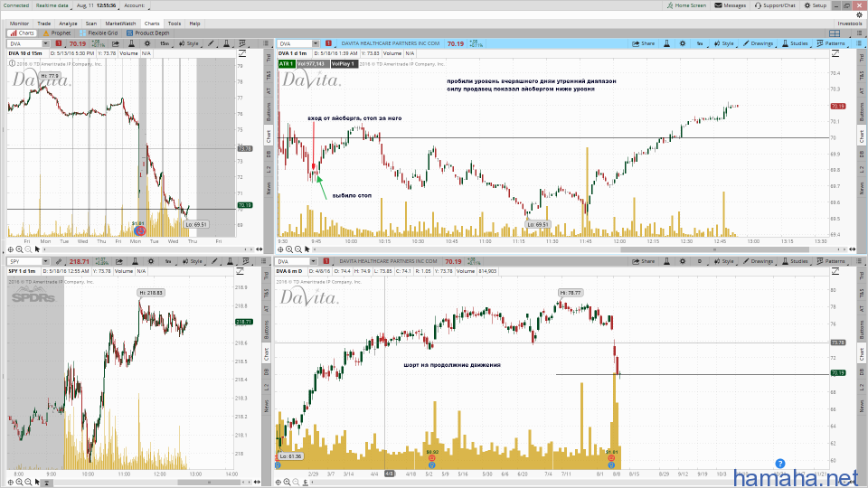Image resolution: width=868 pixels, height=488 pixels.
Task: Open the Share button in bottom-right DVA chart
Action: point(644,262)
